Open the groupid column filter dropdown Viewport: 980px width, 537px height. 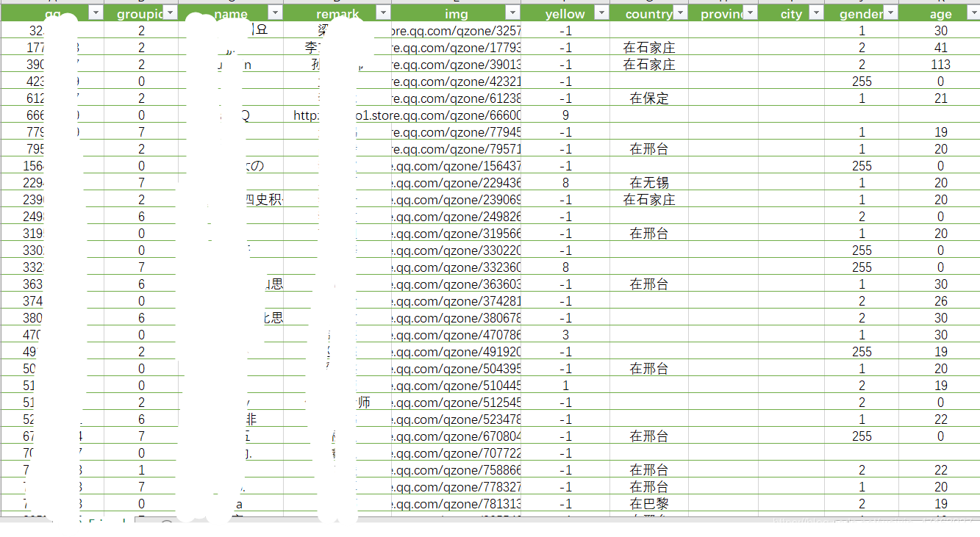[170, 13]
